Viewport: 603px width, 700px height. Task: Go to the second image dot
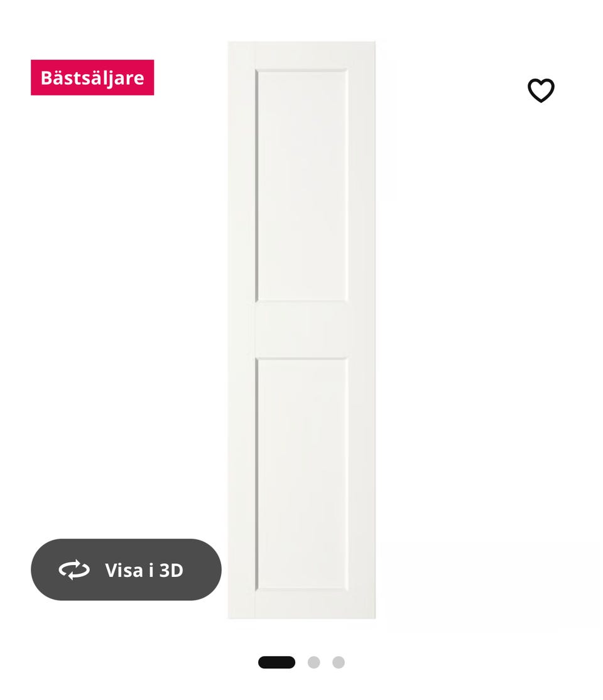click(314, 662)
